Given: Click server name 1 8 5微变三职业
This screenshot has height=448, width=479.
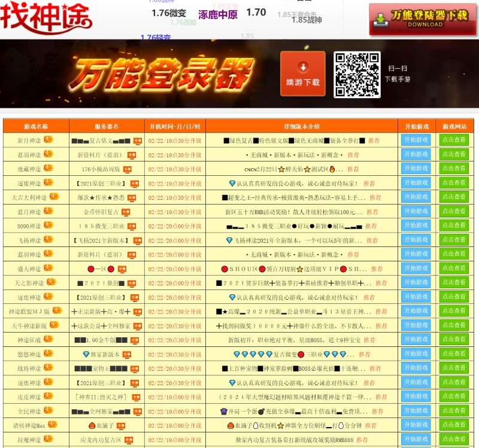Looking at the screenshot, I should tap(102, 226).
